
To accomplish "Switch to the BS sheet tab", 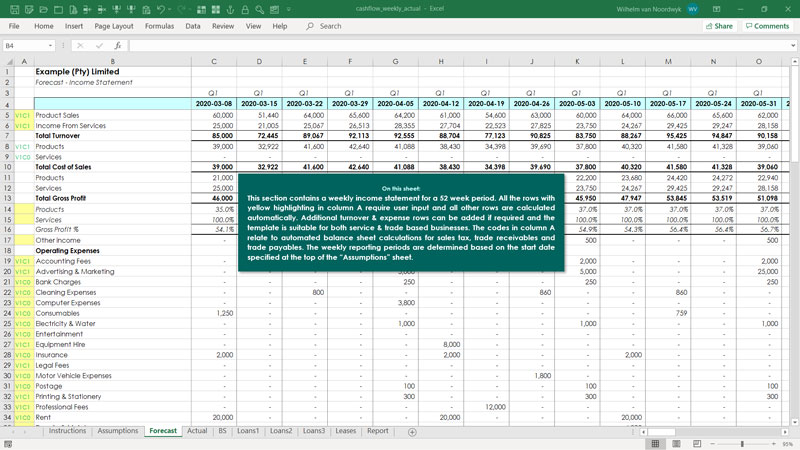I will click(222, 431).
